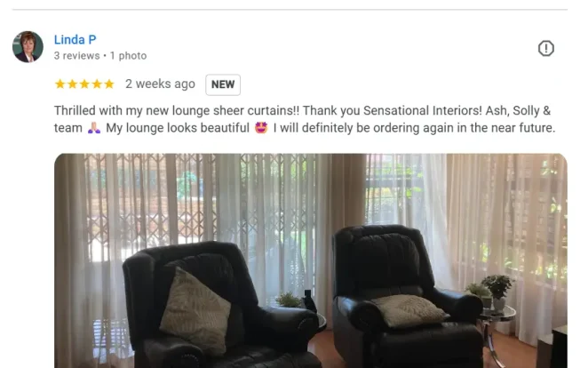Screen dimensions: 588x368
Task: Click the five-star rating
Action: click(x=84, y=84)
